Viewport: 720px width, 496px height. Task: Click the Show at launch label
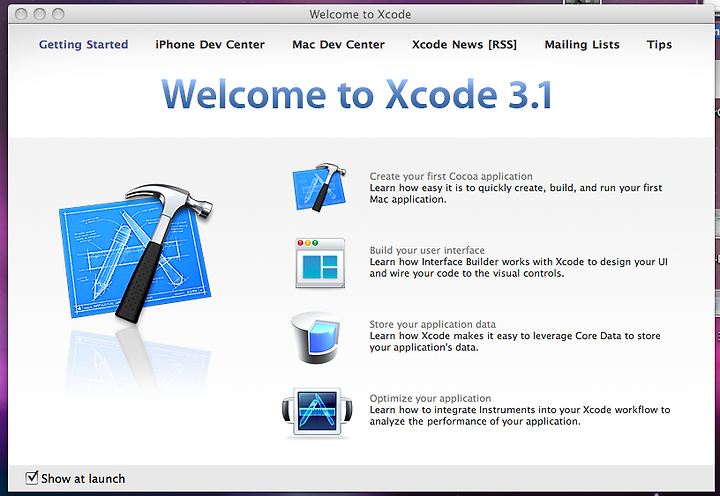pyautogui.click(x=83, y=479)
